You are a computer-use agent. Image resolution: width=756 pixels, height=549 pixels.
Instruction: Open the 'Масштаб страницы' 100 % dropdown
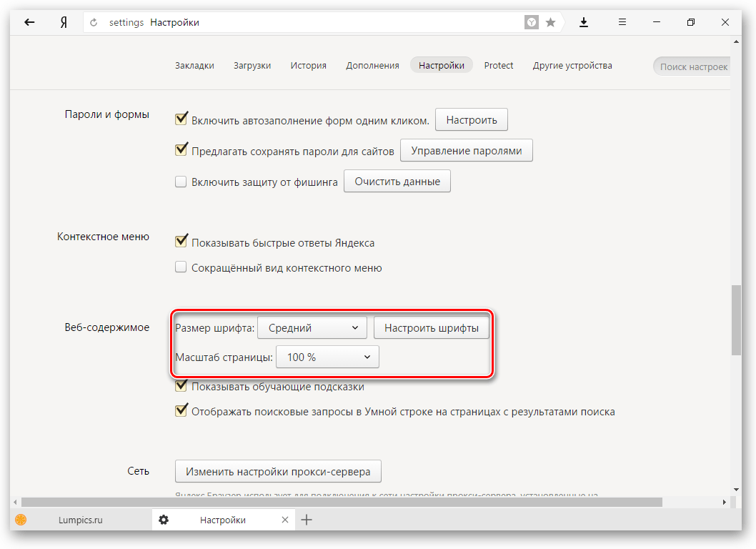tap(327, 357)
